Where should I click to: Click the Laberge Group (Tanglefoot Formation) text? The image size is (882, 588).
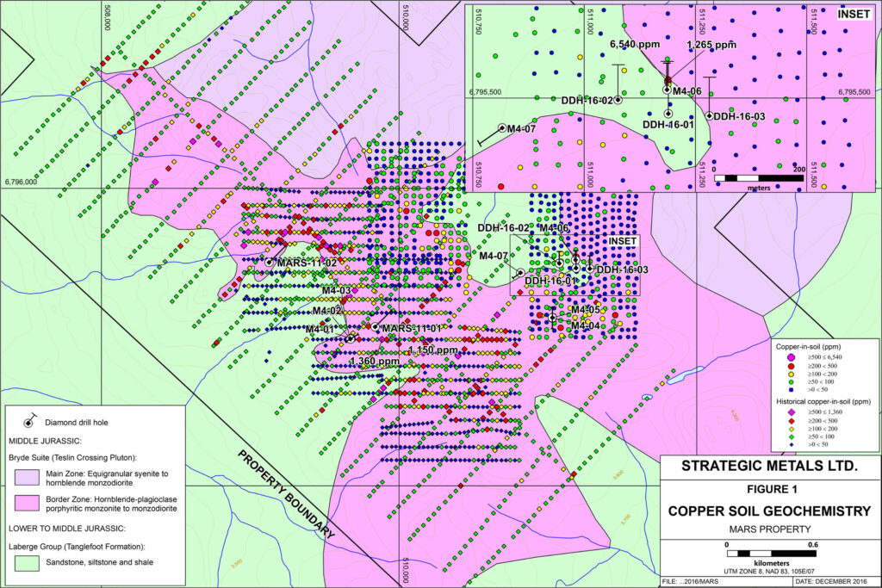77,547
